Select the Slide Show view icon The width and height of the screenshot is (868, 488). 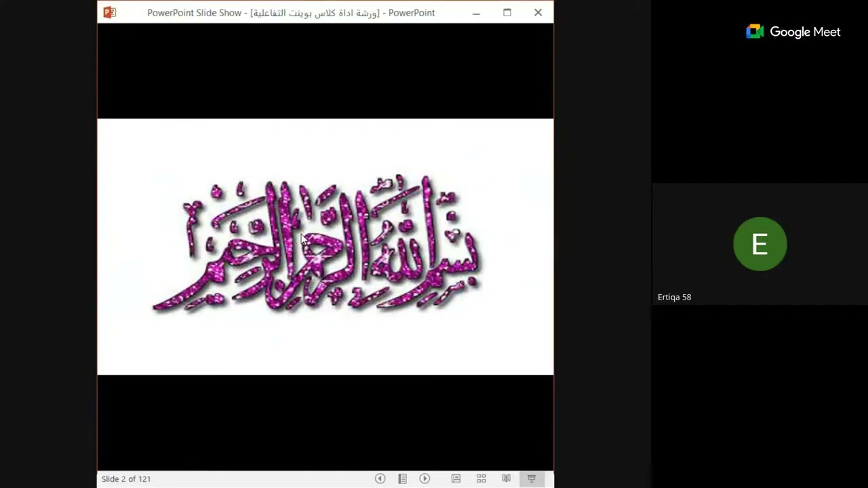(532, 479)
